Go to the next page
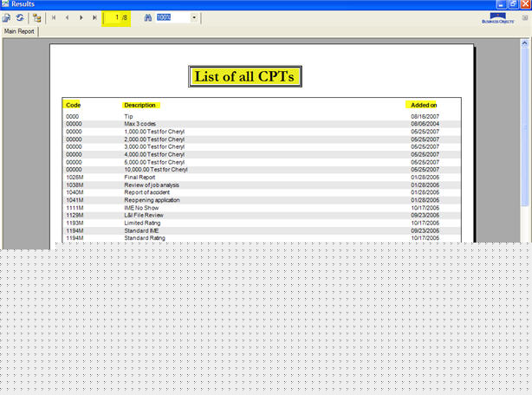532x395 pixels. [x=81, y=17]
